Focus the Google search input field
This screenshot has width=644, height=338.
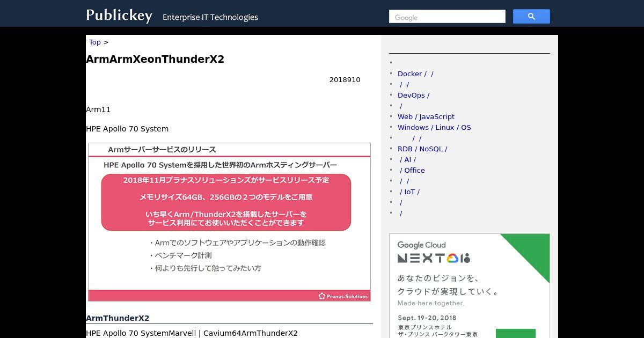[447, 17]
